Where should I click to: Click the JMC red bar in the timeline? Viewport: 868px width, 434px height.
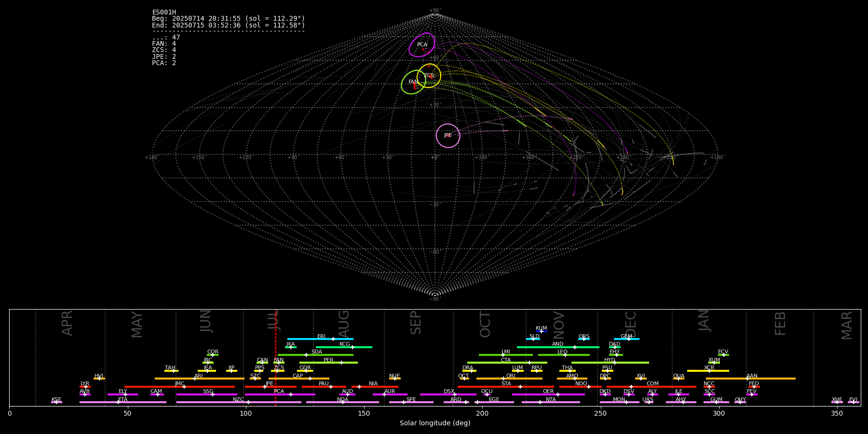point(180,387)
